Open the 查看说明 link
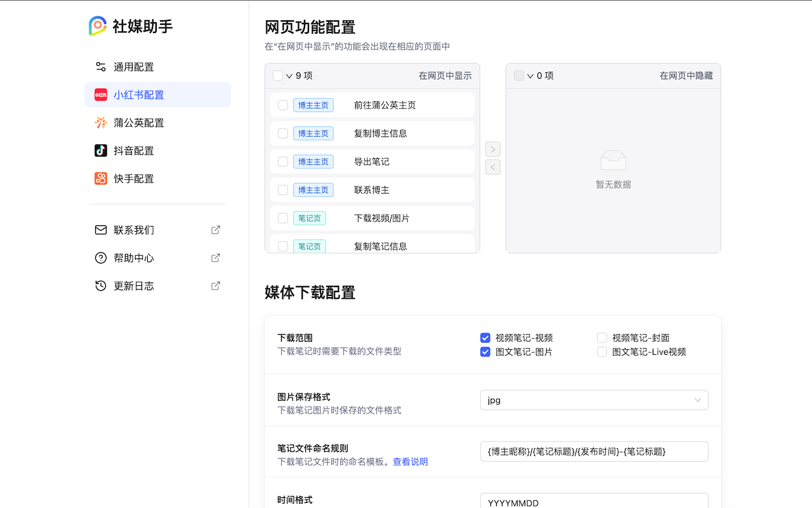 point(410,462)
